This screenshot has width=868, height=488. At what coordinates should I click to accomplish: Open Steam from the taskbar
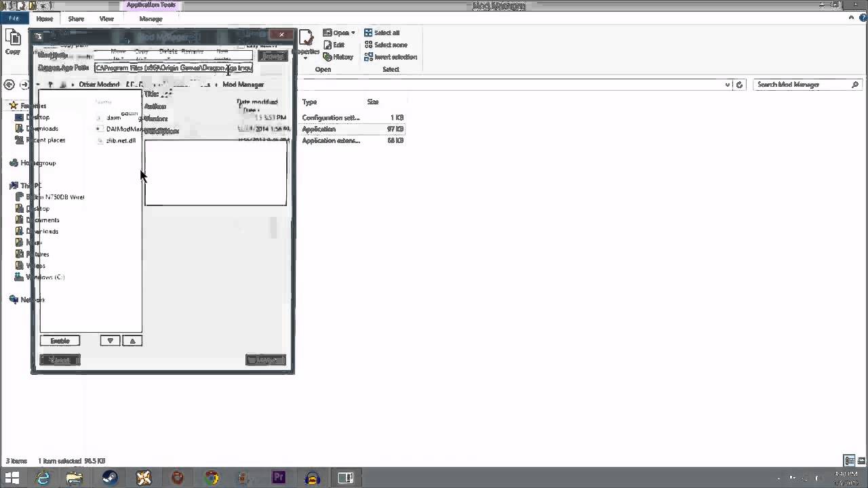(x=109, y=478)
